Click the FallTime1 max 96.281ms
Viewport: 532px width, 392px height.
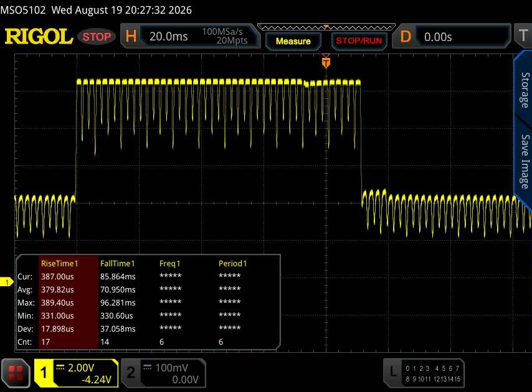click(118, 302)
